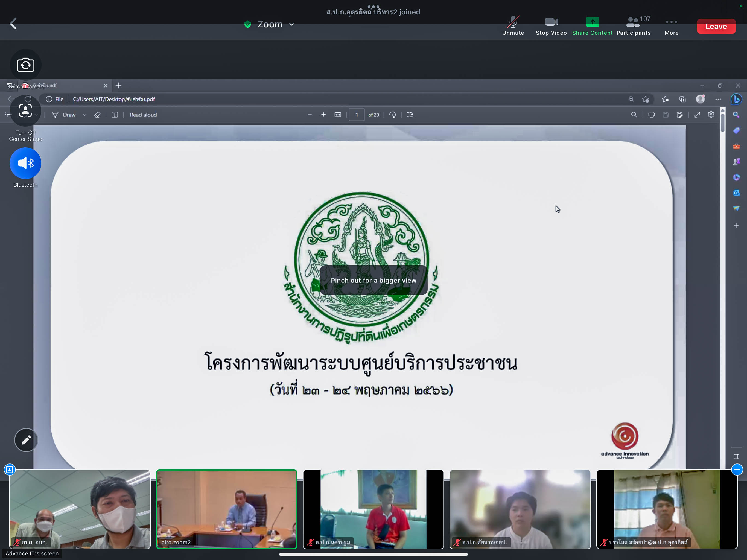
Task: Open a new browser tab
Action: [x=118, y=86]
